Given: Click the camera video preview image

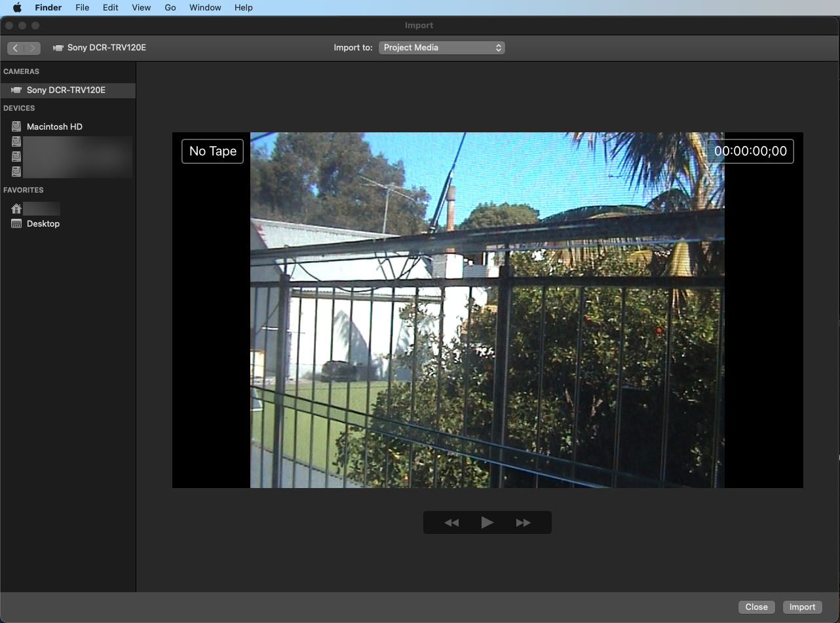Looking at the screenshot, I should (x=487, y=310).
